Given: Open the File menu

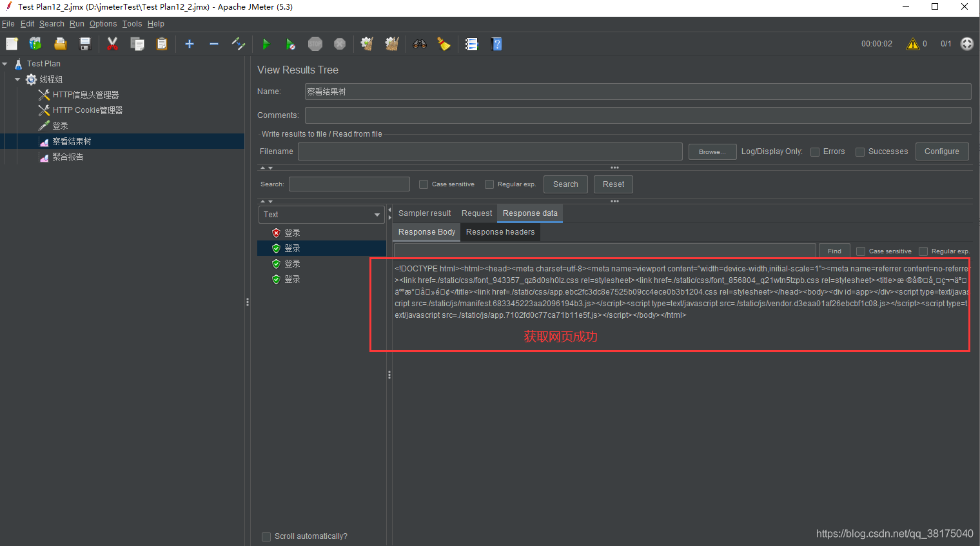Looking at the screenshot, I should (x=8, y=24).
